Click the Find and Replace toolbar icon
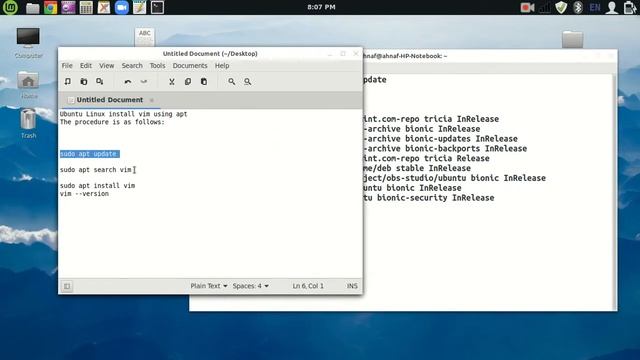This screenshot has height=360, width=640. pos(247,82)
